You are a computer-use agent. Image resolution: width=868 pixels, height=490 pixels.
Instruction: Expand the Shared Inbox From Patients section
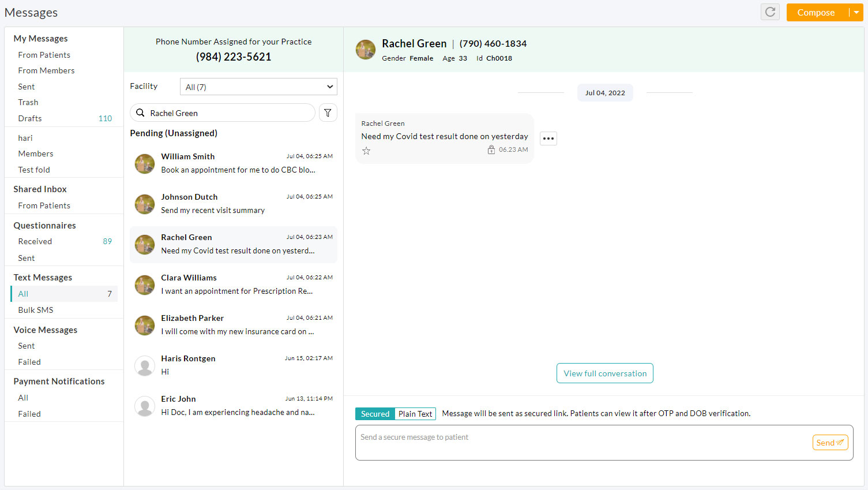[x=44, y=205]
